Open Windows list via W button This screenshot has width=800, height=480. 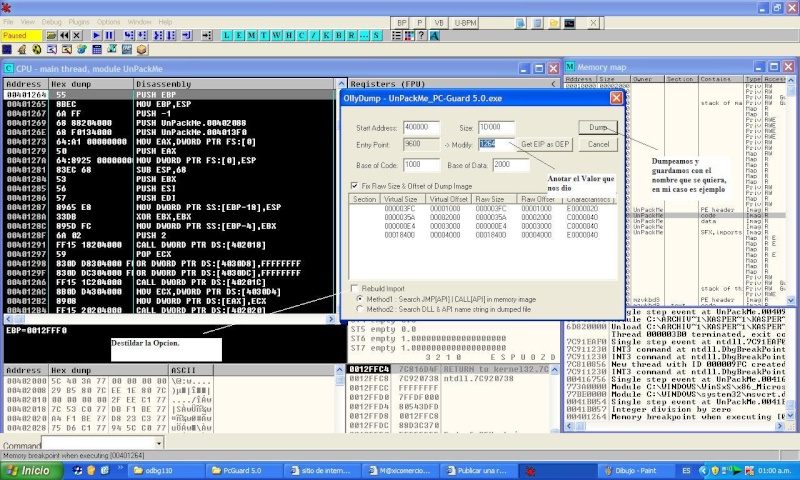point(277,35)
